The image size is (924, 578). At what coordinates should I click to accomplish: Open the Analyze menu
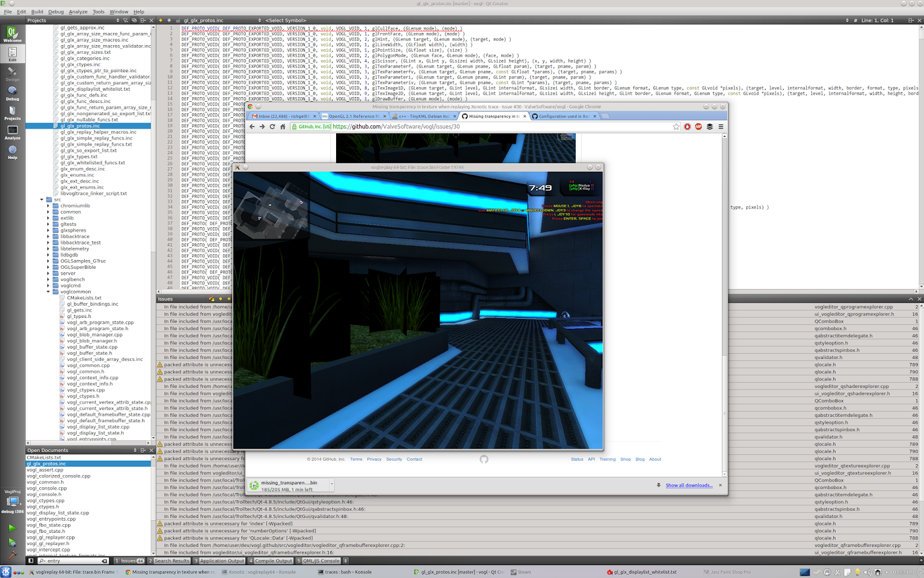coord(78,12)
